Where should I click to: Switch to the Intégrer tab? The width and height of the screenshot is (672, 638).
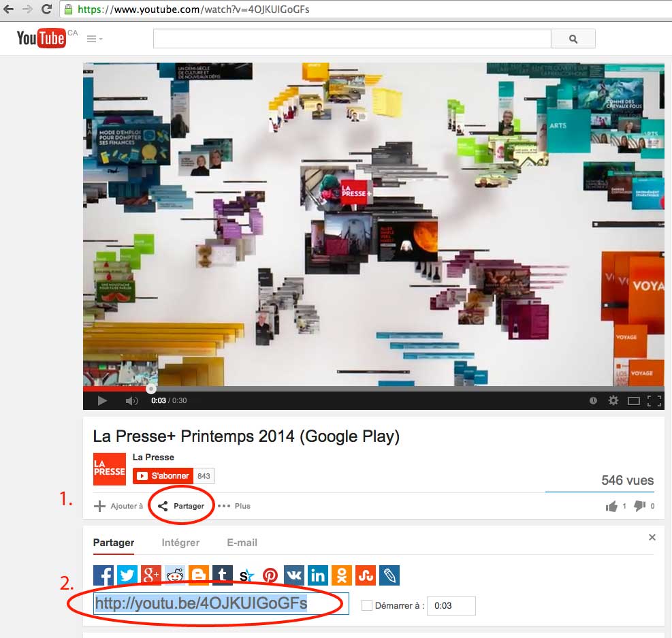pyautogui.click(x=180, y=543)
